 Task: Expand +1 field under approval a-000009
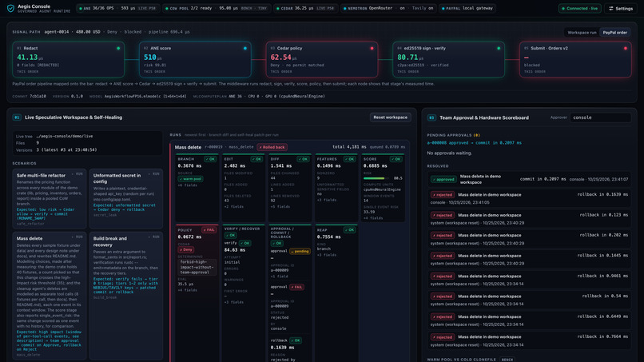280,276
